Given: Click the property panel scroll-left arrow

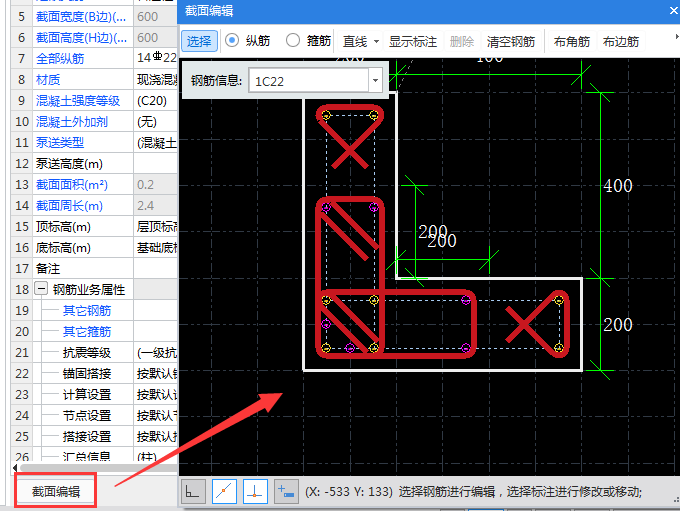Looking at the screenshot, I should tap(15, 468).
